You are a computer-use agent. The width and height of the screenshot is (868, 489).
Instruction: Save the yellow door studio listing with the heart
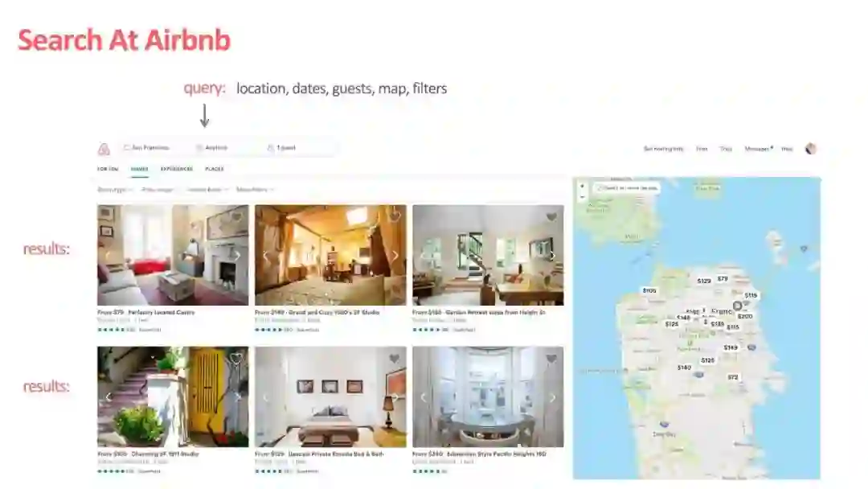coord(236,359)
